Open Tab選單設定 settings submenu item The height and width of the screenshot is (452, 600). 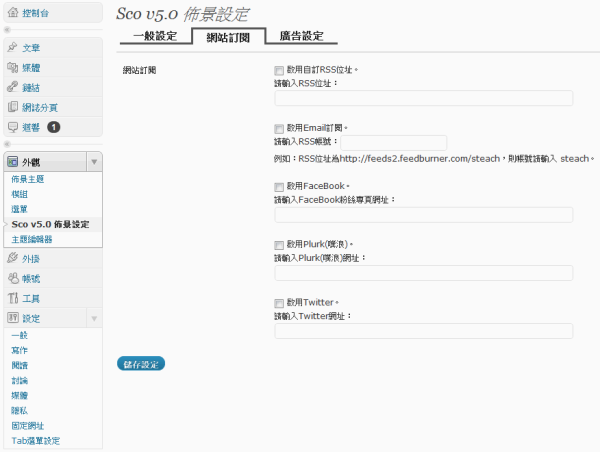[x=36, y=441]
